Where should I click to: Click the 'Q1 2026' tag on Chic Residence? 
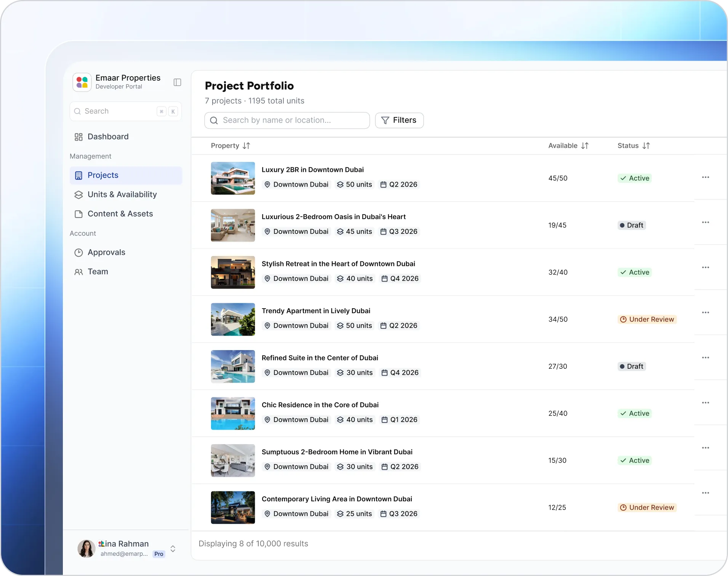399,420
